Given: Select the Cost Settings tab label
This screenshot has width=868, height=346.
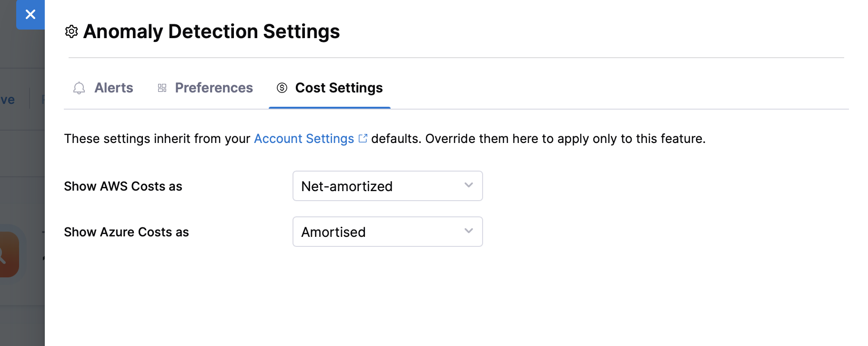Looking at the screenshot, I should (x=339, y=88).
